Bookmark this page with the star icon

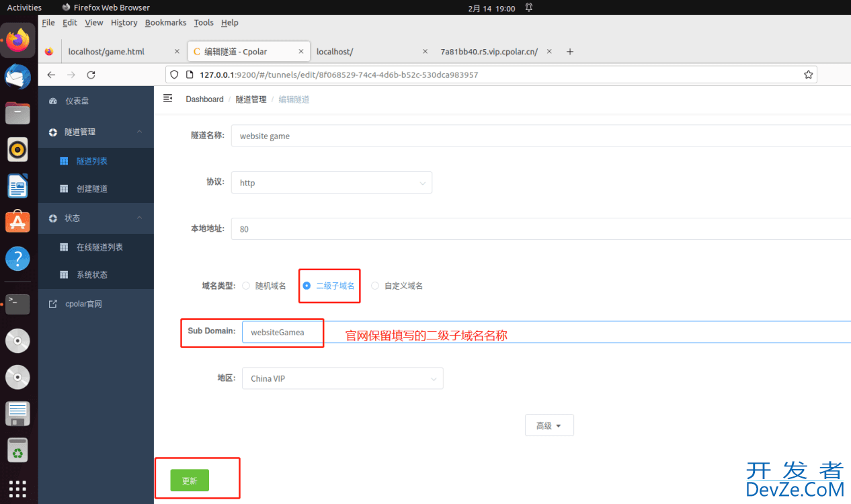click(809, 75)
